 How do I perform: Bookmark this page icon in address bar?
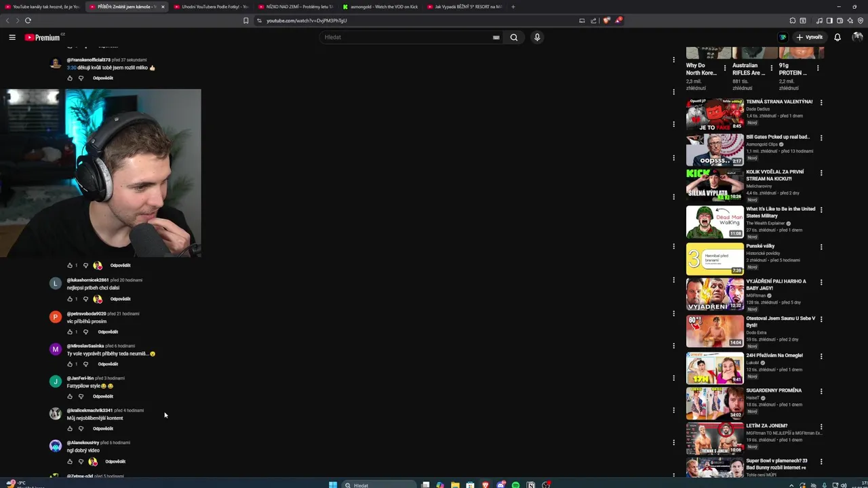click(x=245, y=20)
